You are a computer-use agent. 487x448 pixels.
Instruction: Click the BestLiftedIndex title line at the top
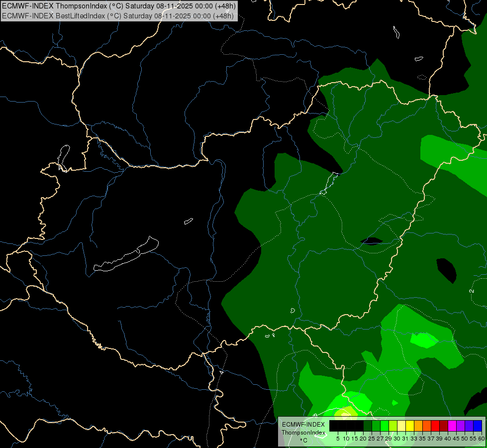pos(118,16)
